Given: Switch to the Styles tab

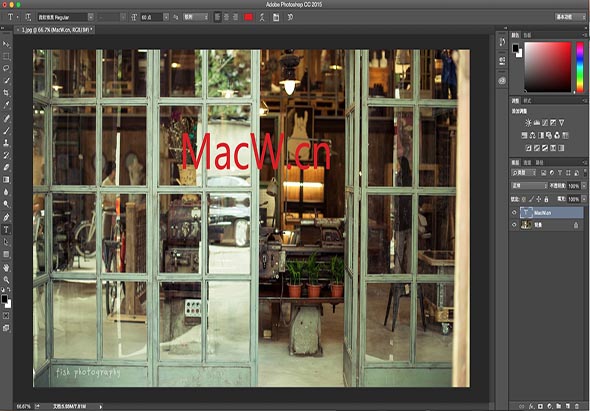Looking at the screenshot, I should (x=527, y=100).
